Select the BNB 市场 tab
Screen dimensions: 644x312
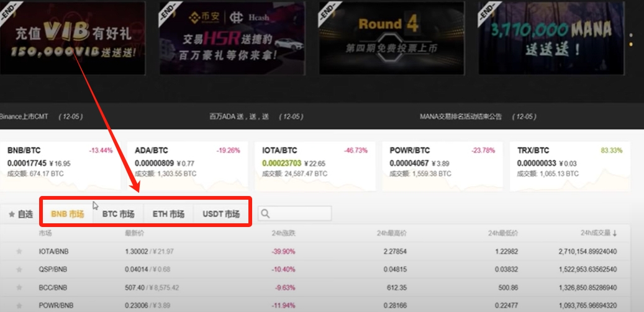[67, 214]
